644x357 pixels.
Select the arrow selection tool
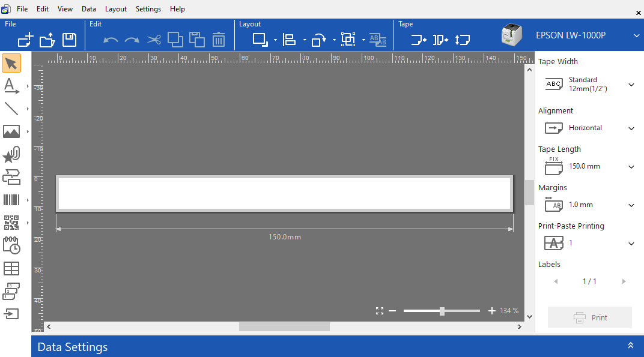(11, 64)
